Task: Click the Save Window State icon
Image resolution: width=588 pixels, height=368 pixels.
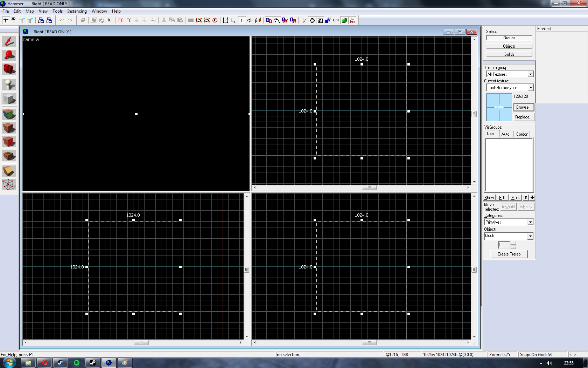Action: tap(49, 20)
